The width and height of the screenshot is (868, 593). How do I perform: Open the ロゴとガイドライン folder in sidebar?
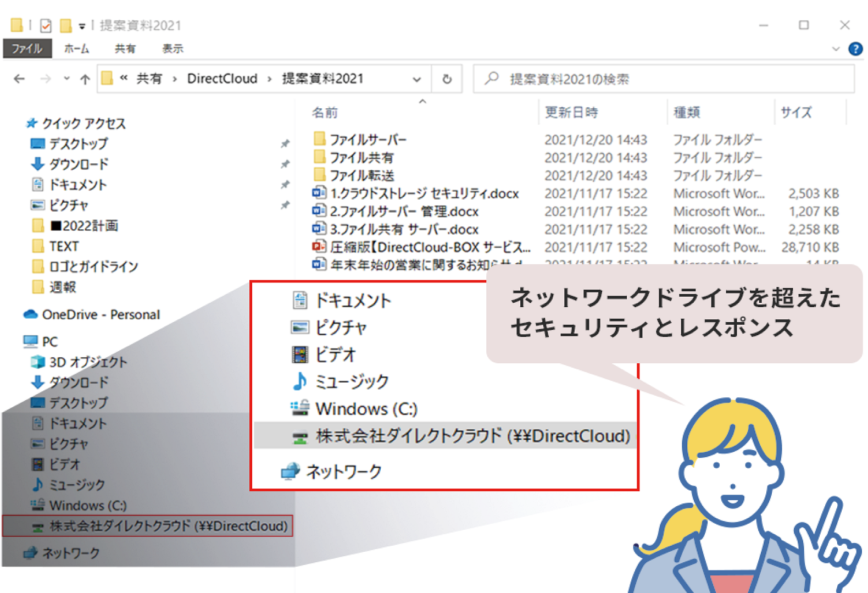click(x=94, y=267)
